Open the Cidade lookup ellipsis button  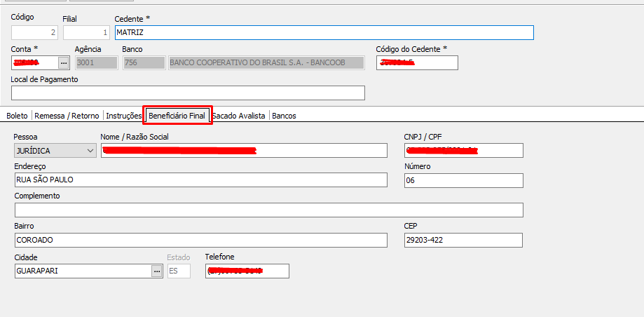(x=156, y=271)
